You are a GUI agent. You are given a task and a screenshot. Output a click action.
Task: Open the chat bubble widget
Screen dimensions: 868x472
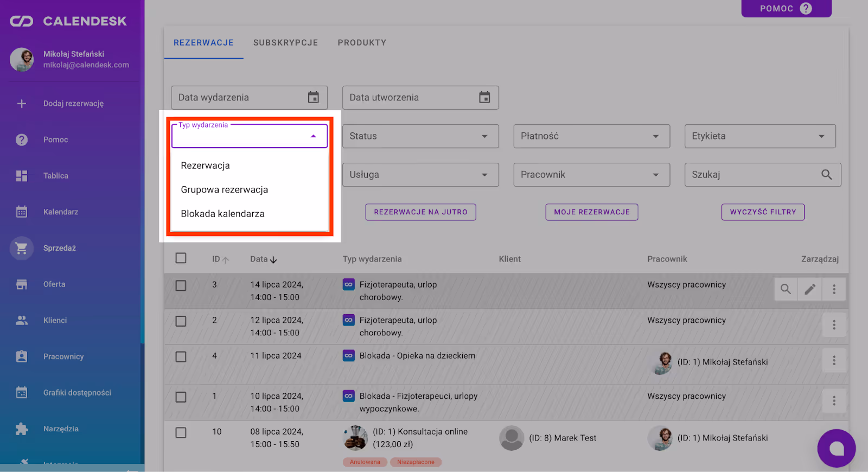(836, 448)
